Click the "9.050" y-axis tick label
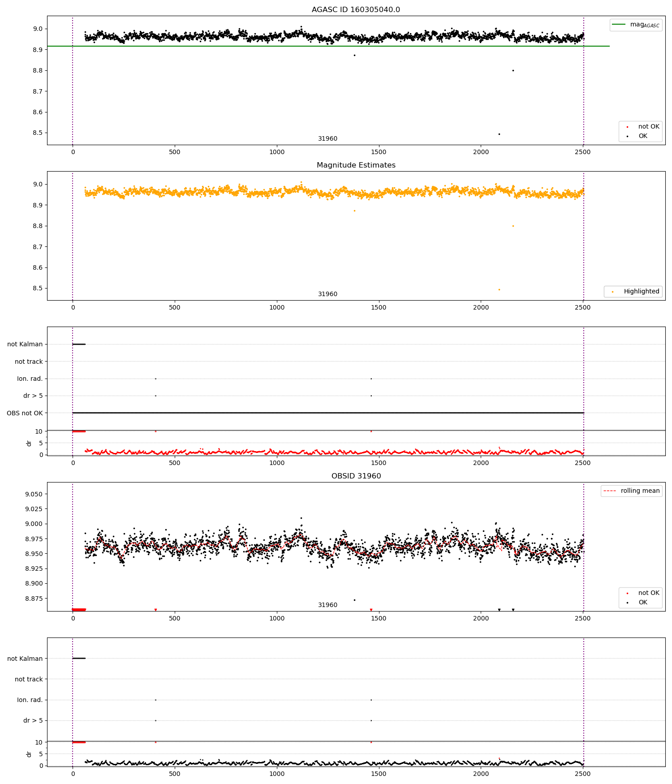 [x=34, y=494]
